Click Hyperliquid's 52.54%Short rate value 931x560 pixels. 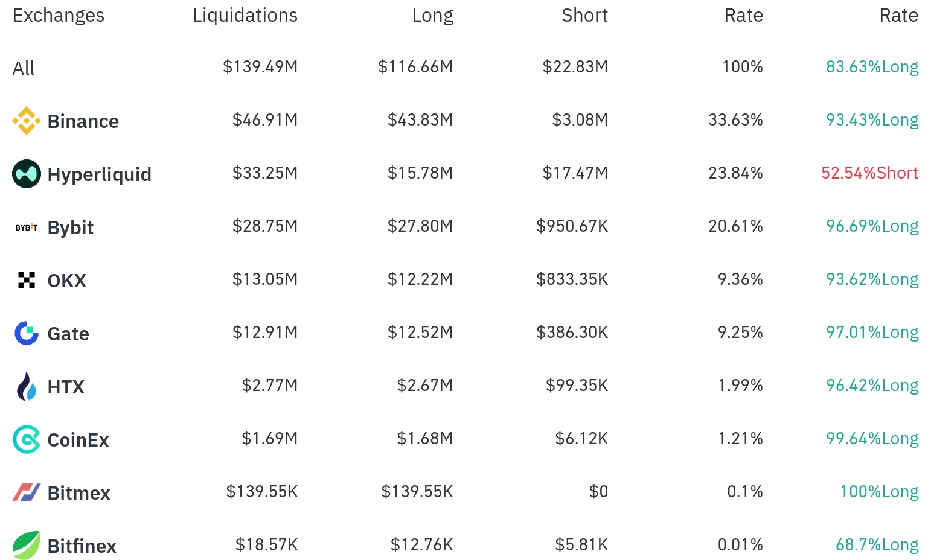[x=869, y=173]
